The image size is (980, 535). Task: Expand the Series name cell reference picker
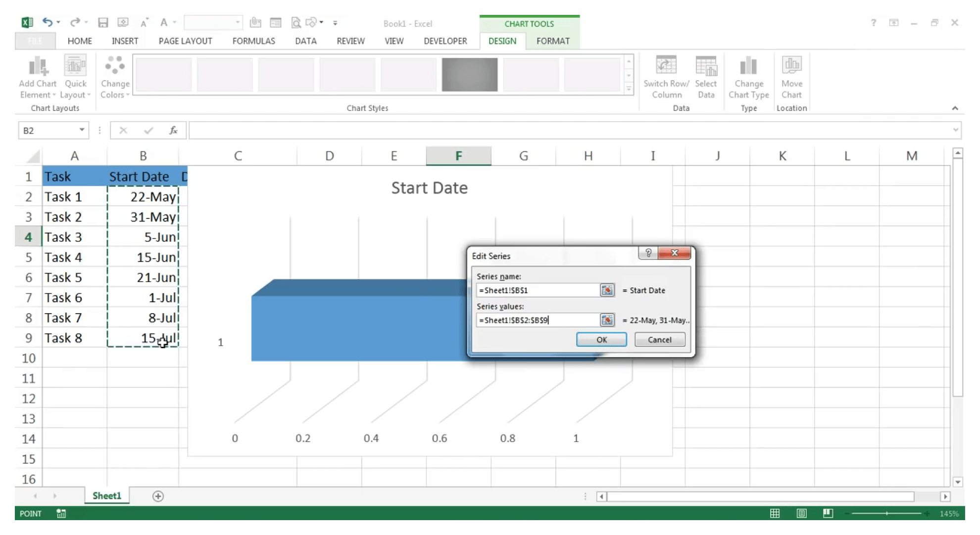coord(606,290)
